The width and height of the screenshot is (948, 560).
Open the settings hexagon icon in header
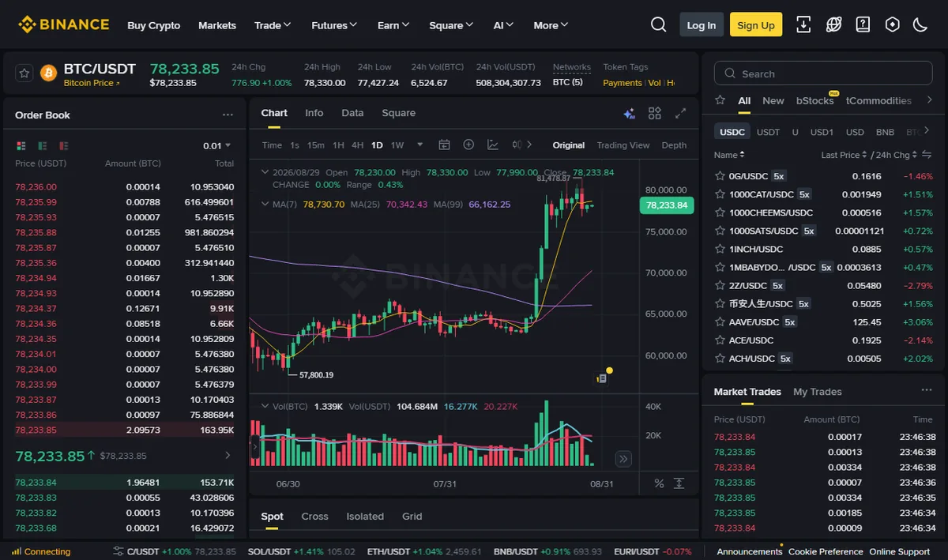[x=892, y=24]
